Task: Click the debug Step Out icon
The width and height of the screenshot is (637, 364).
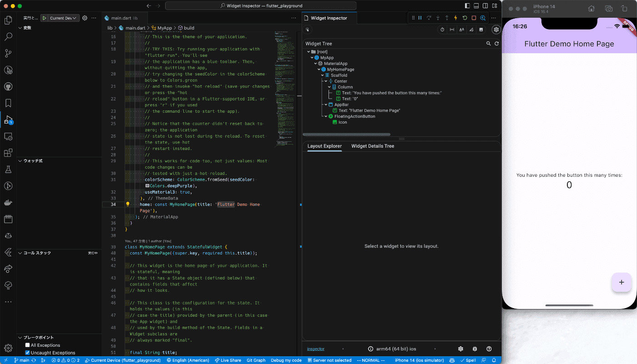Action: (447, 18)
